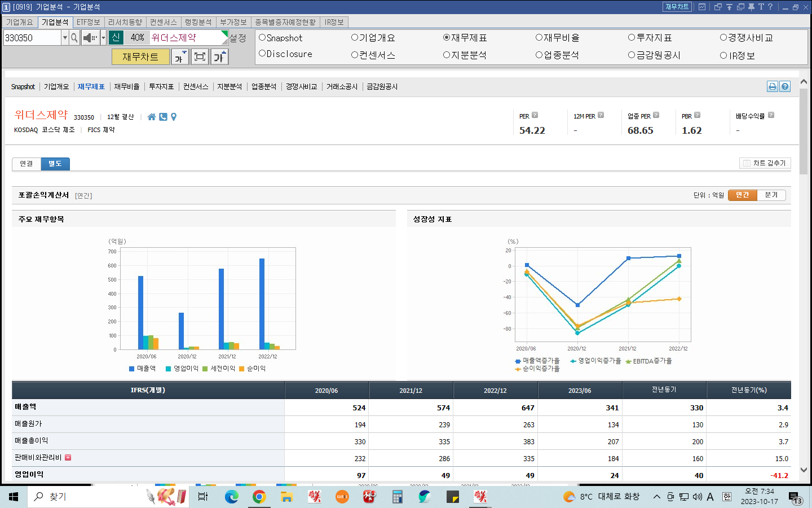Switch to the 종목별증자예정현황 tab

click(285, 22)
